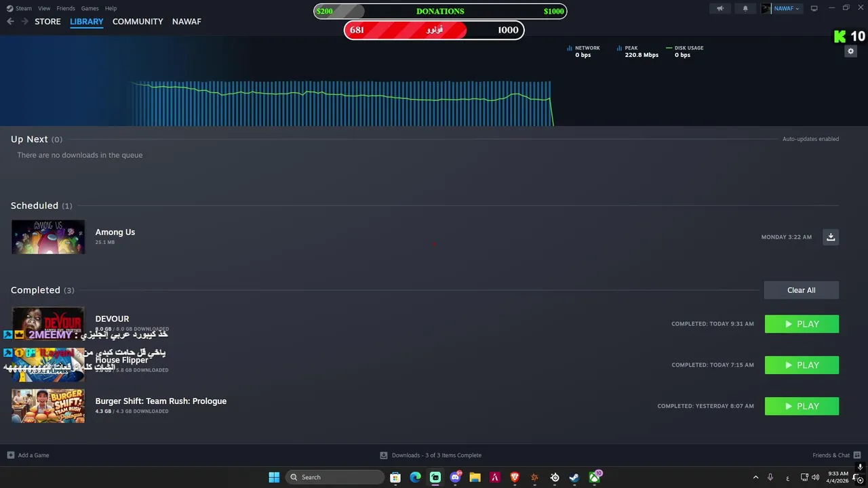Click the PEAK 220.8 Mbps stat
Viewport: 868px width, 488px height.
tap(637, 52)
